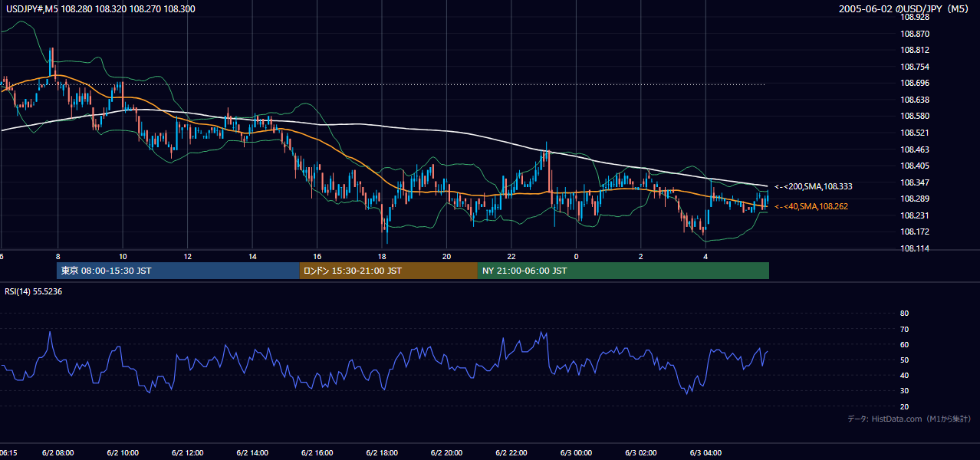Select the 40 SMA label 108.262
Viewport: 980px width, 460px height.
click(811, 206)
